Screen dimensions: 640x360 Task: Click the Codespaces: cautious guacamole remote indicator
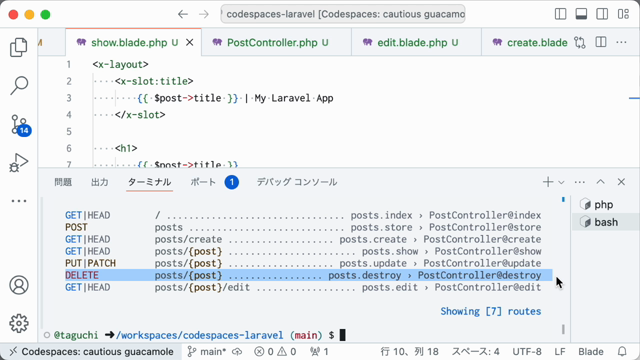coord(91,351)
